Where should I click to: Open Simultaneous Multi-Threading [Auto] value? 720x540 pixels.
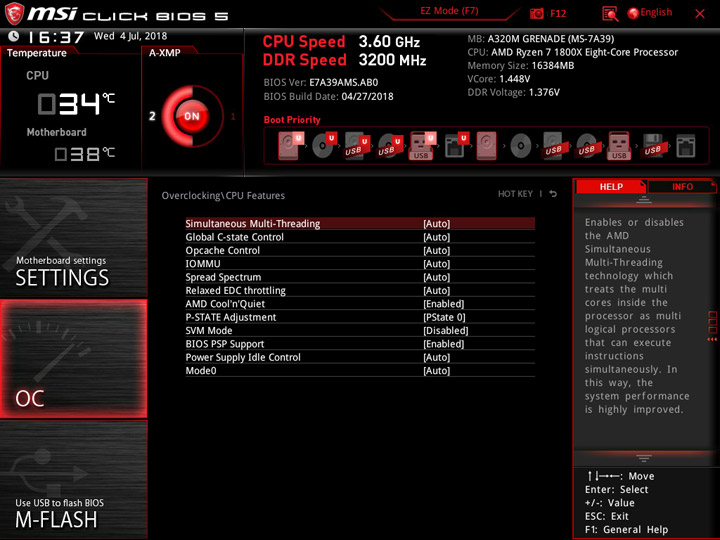437,224
